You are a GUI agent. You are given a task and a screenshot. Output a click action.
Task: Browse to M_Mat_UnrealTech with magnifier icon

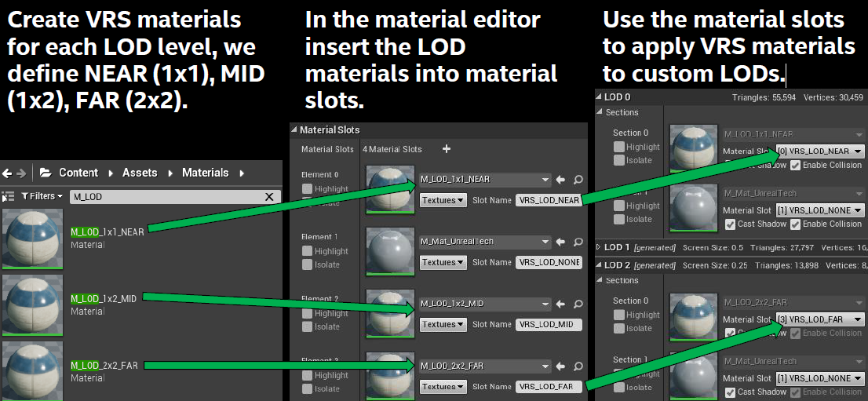[578, 242]
